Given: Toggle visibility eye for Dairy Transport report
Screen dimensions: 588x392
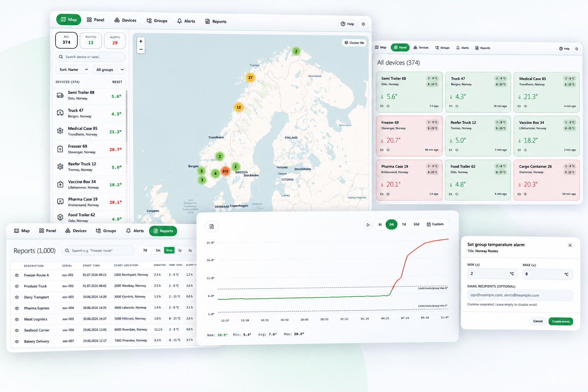Looking at the screenshot, I should [17, 297].
